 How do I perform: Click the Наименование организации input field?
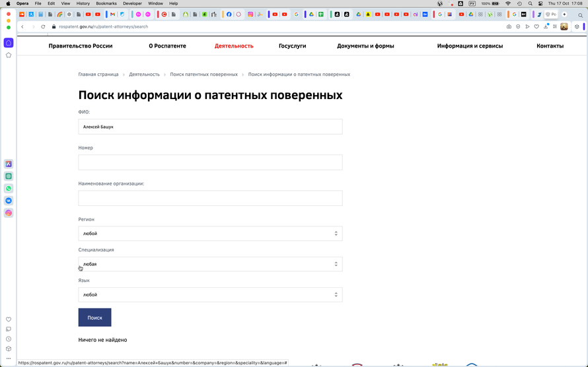pyautogui.click(x=210, y=198)
